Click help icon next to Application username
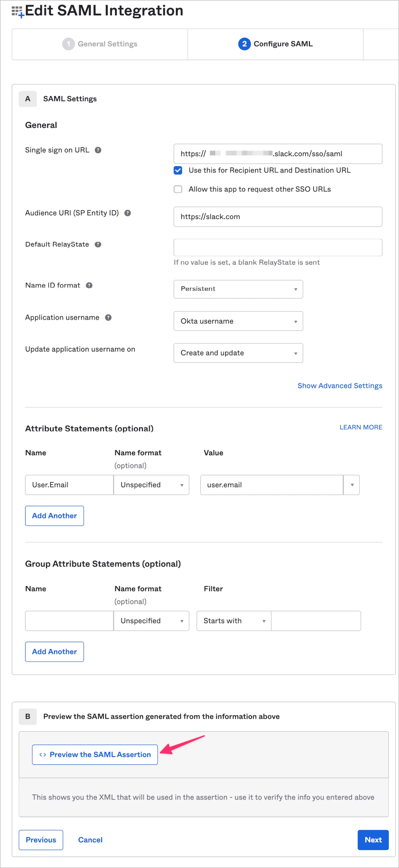 tap(108, 317)
